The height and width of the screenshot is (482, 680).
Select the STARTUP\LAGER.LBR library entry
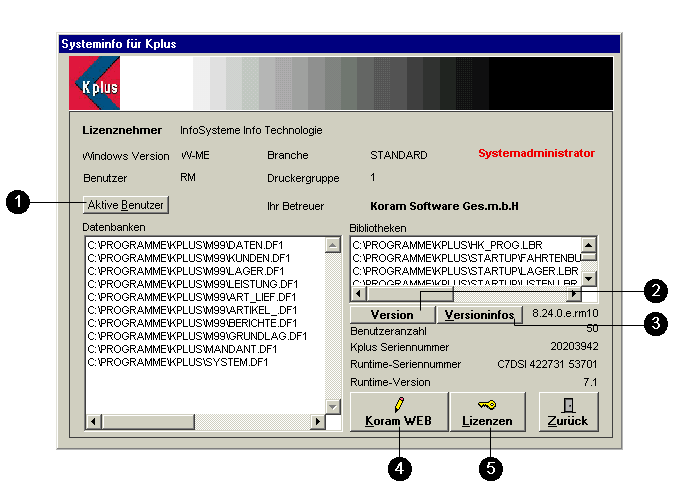coord(465,271)
